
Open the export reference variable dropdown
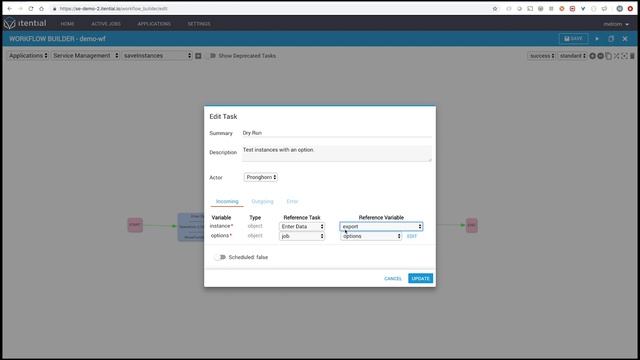381,226
